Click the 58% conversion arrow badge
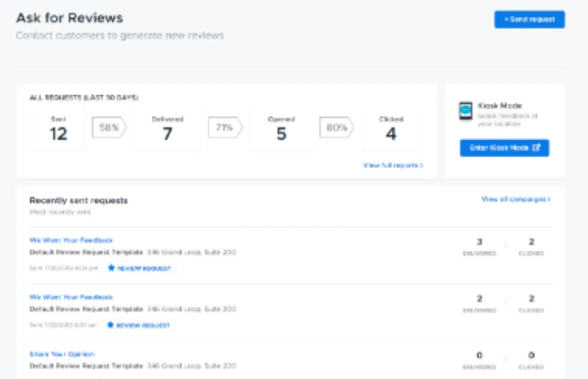This screenshot has height=379, width=588. 109,128
